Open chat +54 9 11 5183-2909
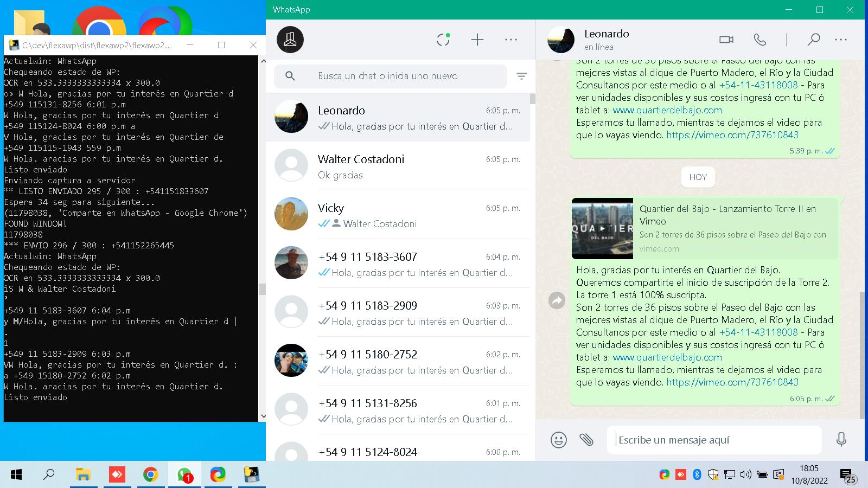This screenshot has height=488, width=868. click(398, 312)
